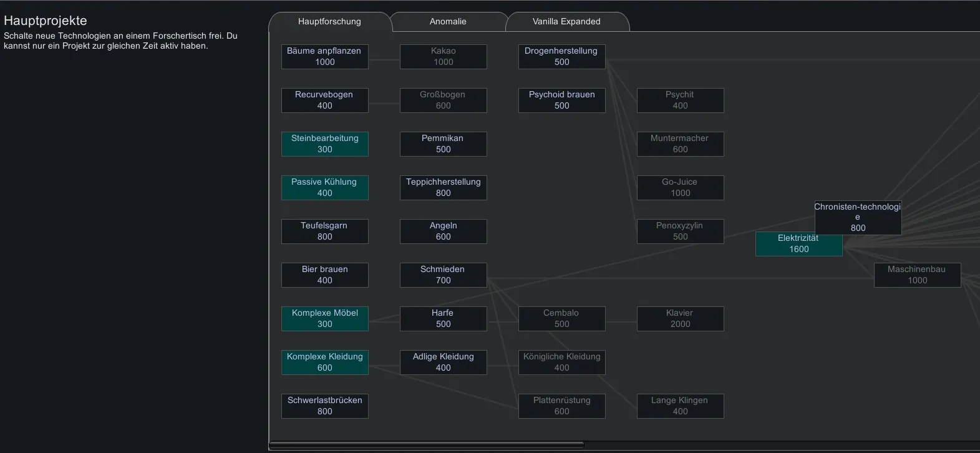
Task: Pick the Teufelsgarn research project
Action: click(x=324, y=231)
